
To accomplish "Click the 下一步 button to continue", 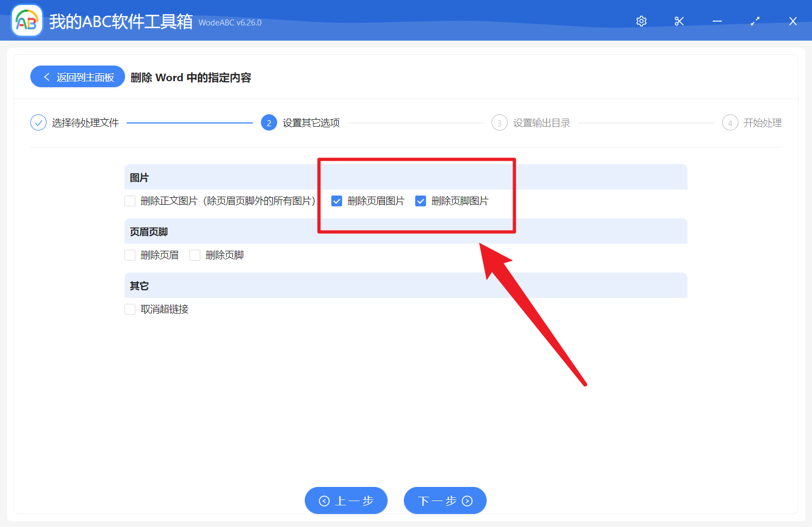I will (x=445, y=500).
